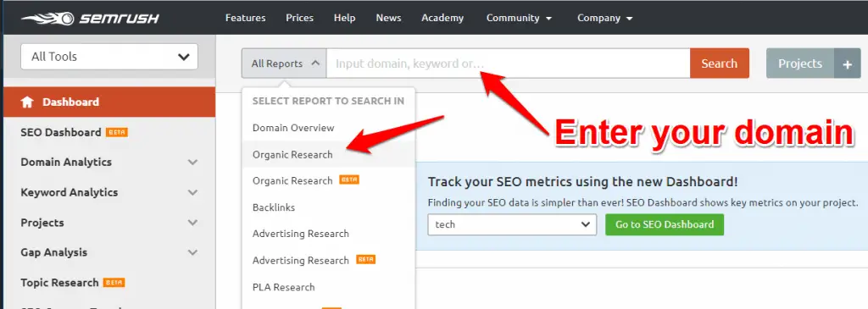Open the tech project selector

[x=512, y=225]
